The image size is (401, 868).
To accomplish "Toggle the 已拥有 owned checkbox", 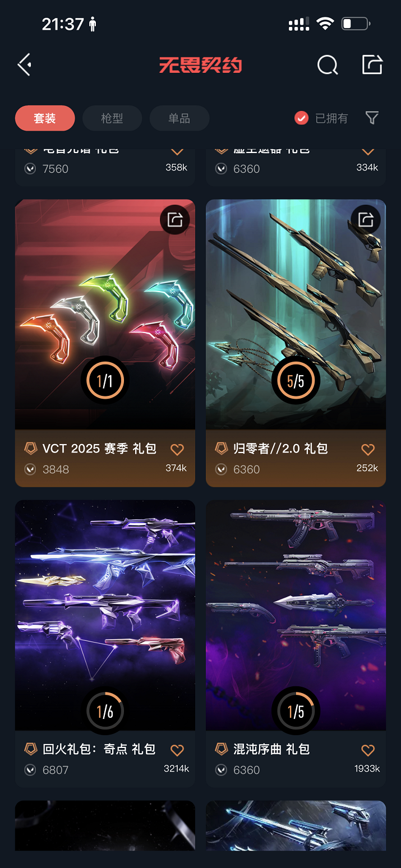I will click(x=302, y=118).
